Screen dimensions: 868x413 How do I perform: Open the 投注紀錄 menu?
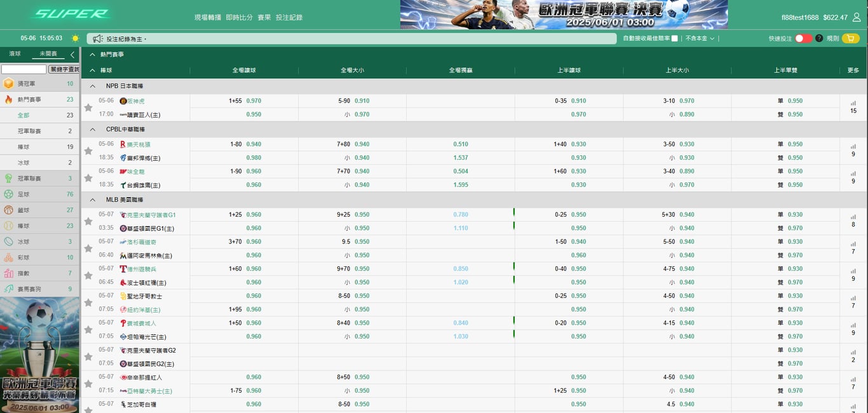point(289,18)
